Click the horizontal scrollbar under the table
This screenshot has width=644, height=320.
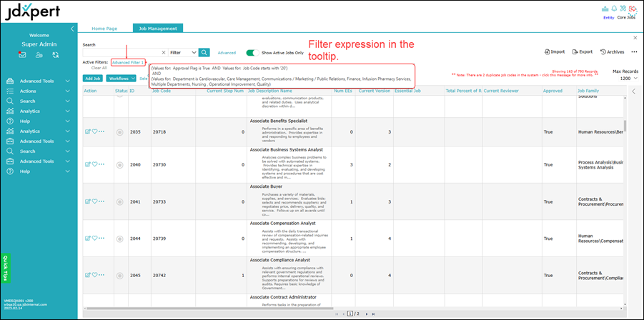coord(209,309)
